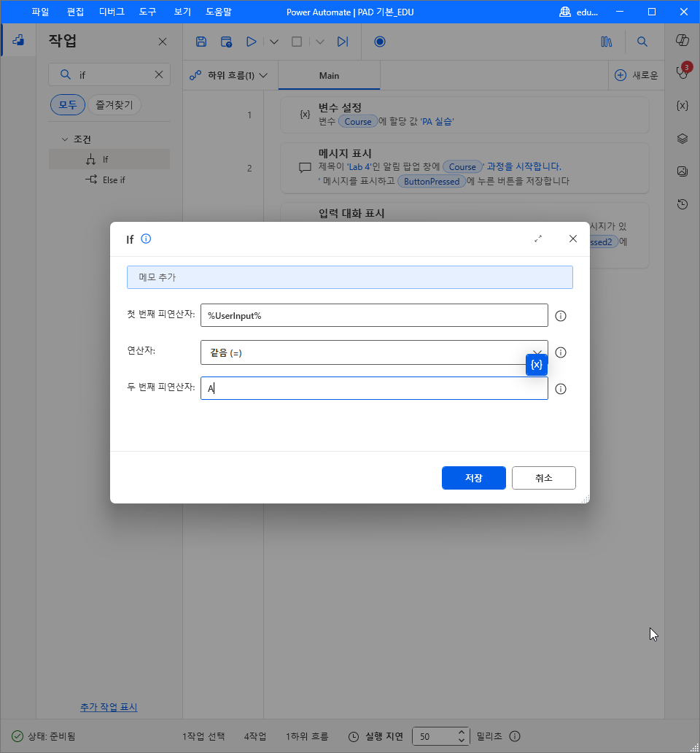Click the search flow magnifier icon
The height and width of the screenshot is (753, 700).
pyautogui.click(x=642, y=42)
